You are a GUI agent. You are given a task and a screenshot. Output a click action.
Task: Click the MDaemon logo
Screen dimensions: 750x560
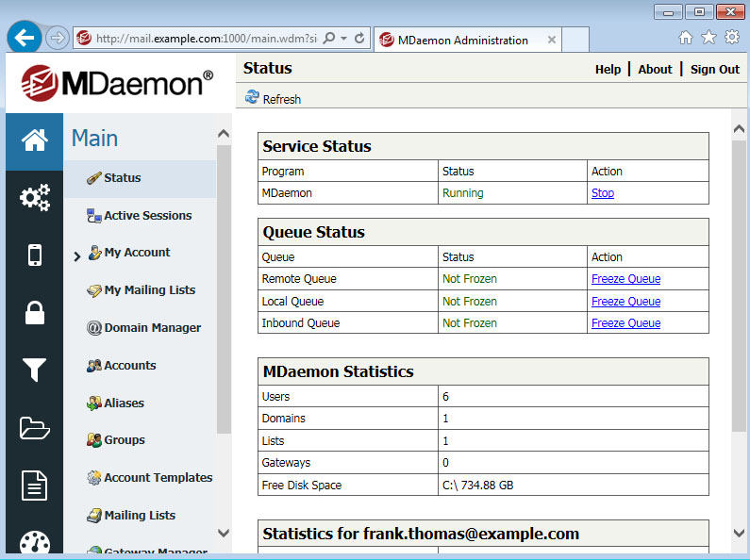click(x=117, y=83)
